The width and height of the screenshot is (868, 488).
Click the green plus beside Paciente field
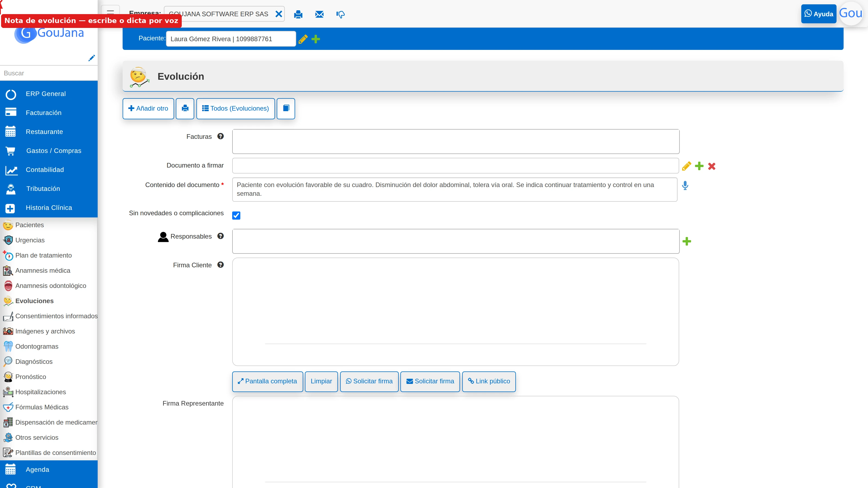pos(316,39)
